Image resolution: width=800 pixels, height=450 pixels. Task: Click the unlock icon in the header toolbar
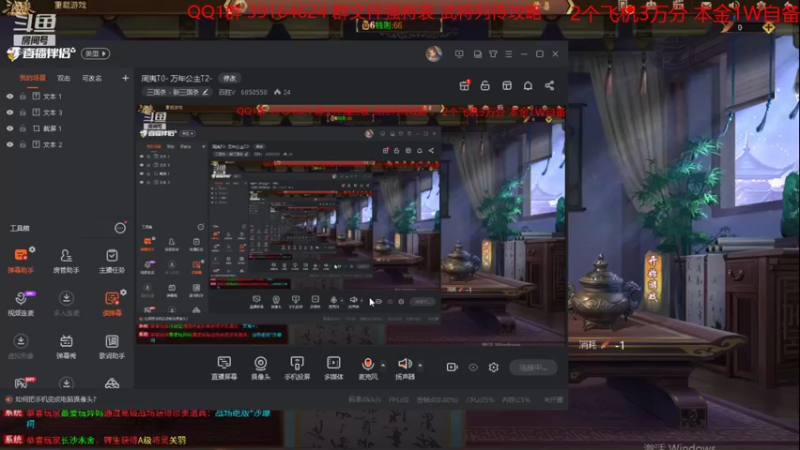click(485, 85)
